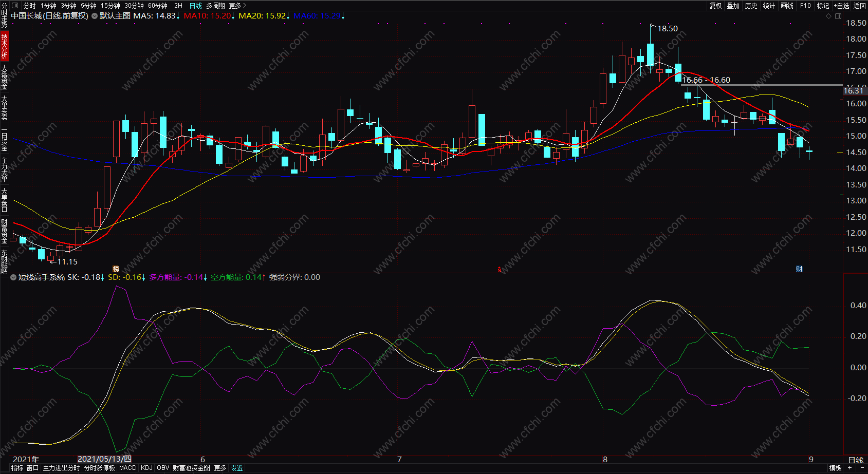Viewport: 868px width, 474px height.
Task: Open the 模板 template button
Action: (x=835, y=468)
